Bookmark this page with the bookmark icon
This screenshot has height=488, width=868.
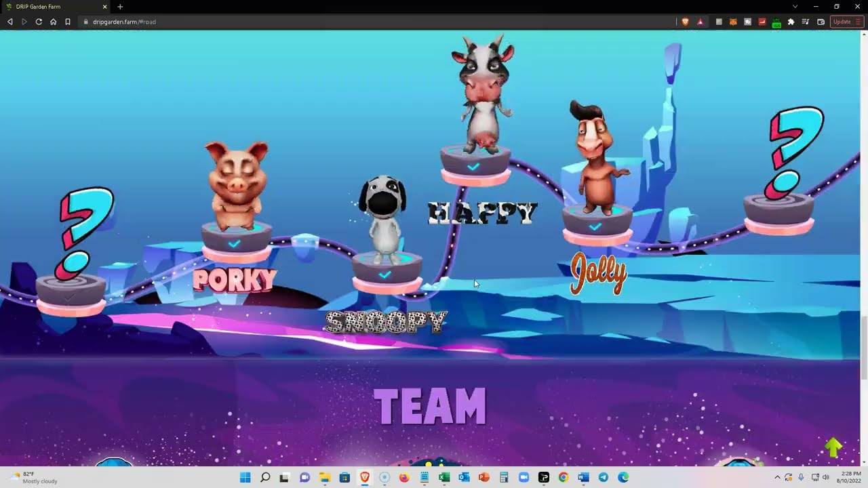[68, 22]
